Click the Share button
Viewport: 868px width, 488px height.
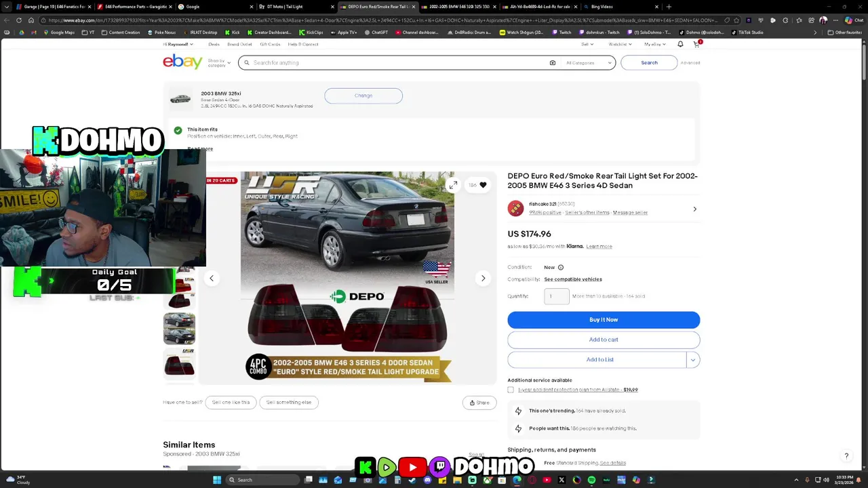click(x=479, y=403)
